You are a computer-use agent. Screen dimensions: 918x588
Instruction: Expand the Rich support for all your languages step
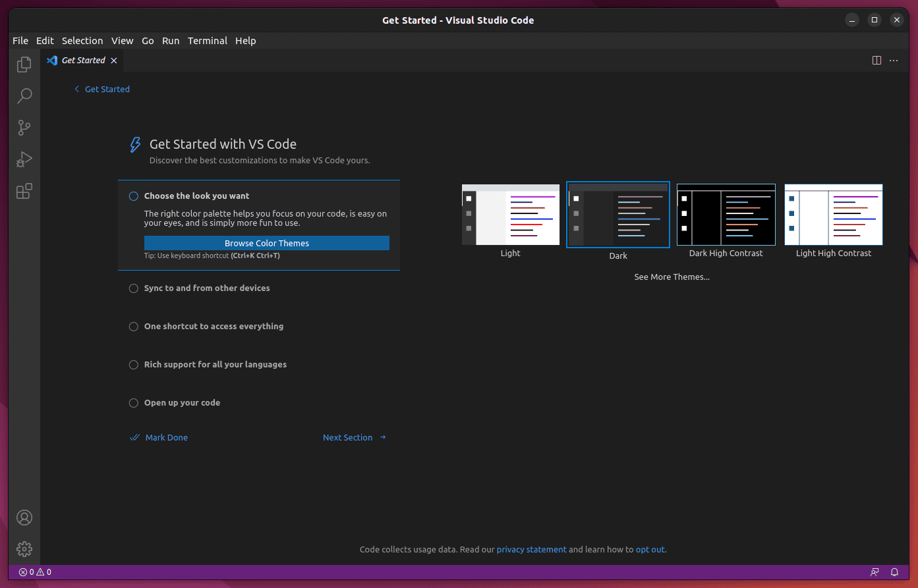pos(215,364)
